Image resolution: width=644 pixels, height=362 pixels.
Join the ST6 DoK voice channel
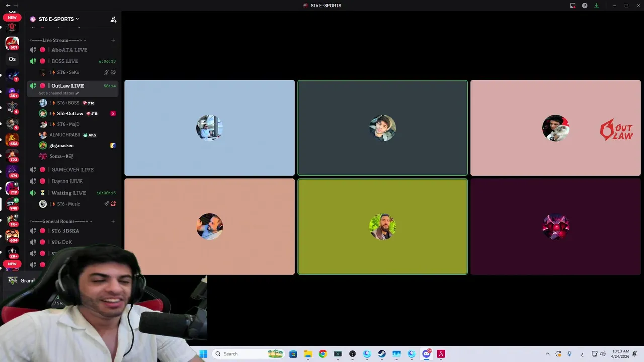tap(72, 242)
